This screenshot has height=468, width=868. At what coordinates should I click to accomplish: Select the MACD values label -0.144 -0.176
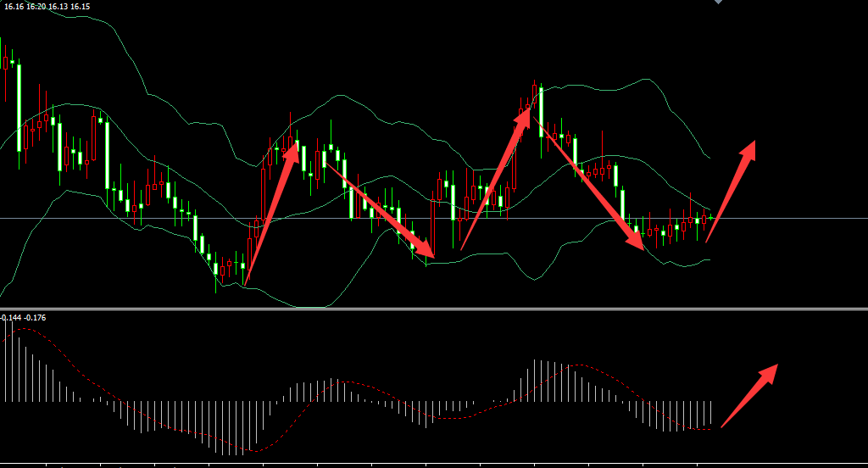click(x=24, y=318)
